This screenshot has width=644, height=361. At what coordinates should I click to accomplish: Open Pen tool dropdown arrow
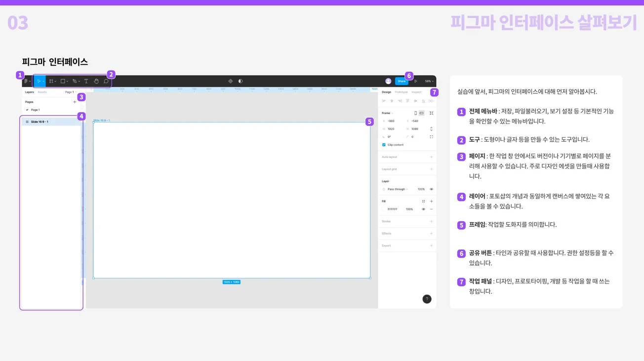click(x=79, y=81)
